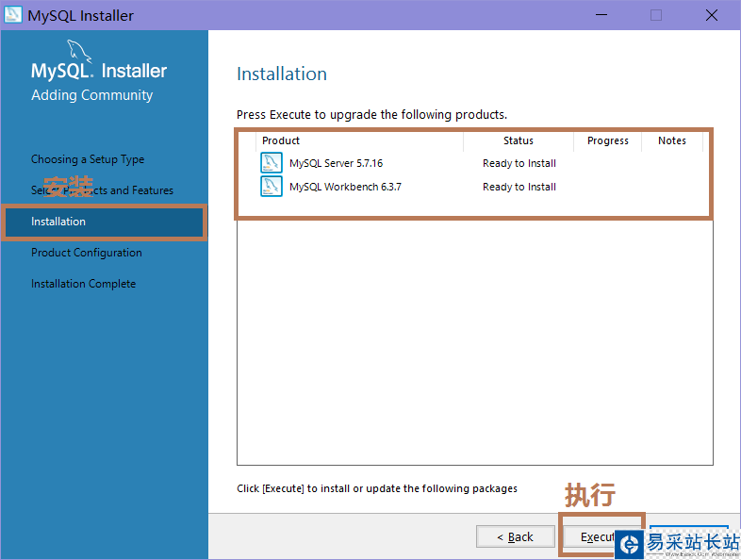
Task: Close the MySQL Installer window
Action: (711, 15)
